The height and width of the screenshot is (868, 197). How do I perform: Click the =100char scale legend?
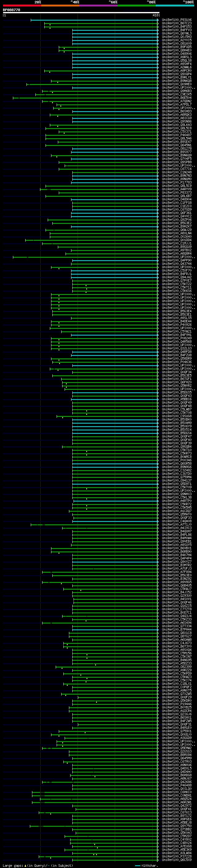147,866
